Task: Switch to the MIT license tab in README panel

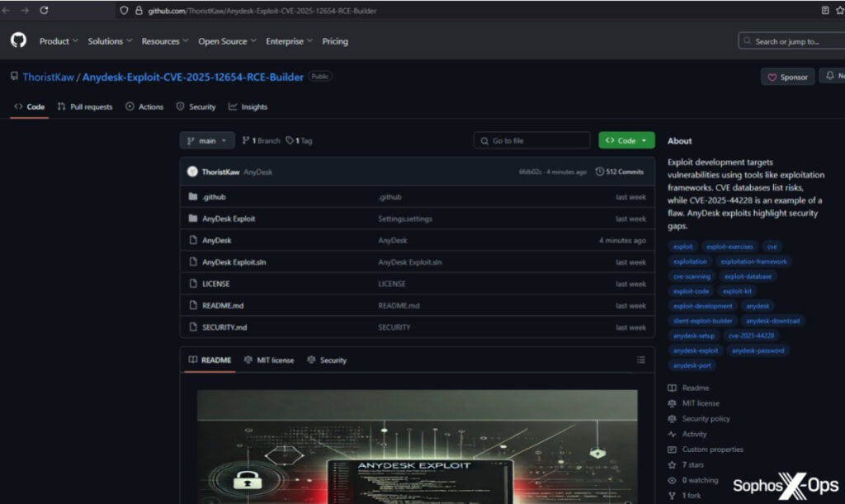Action: (268, 360)
